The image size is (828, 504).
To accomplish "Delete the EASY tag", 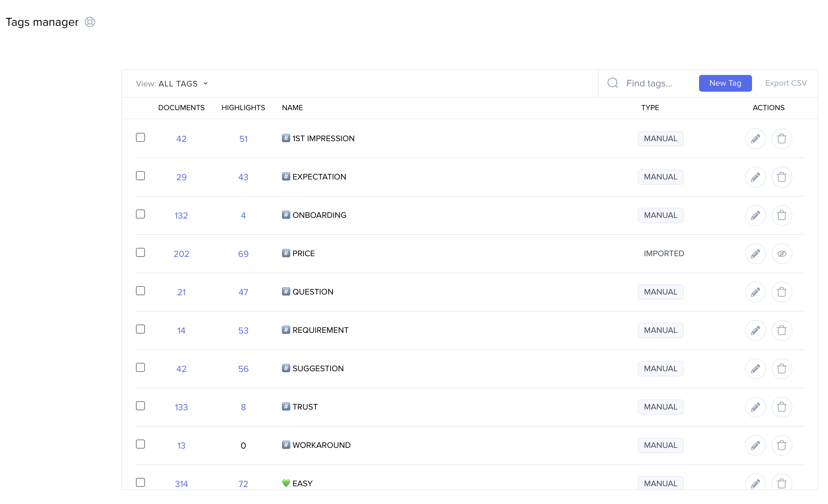I will [x=782, y=482].
